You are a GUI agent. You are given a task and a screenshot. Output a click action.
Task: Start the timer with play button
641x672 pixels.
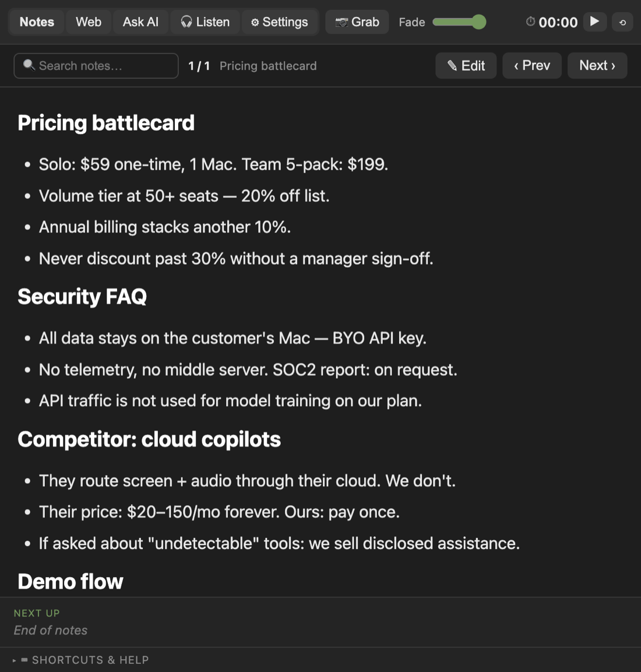coord(594,22)
